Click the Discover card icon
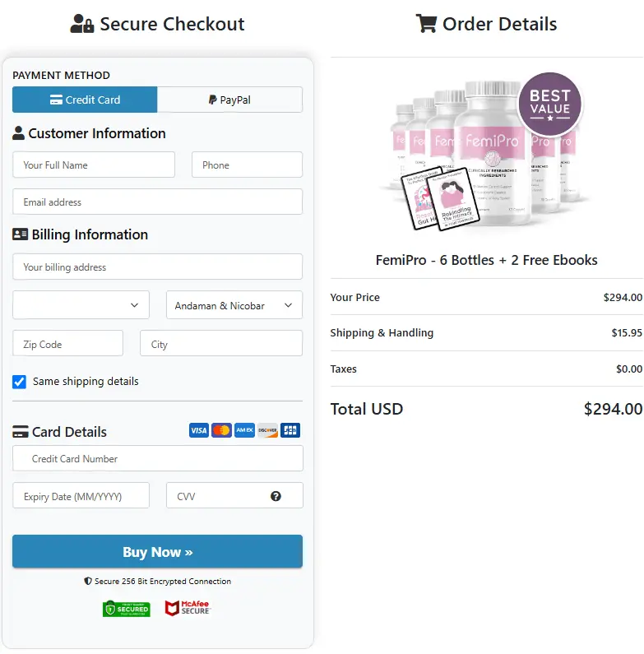The image size is (644, 654). (x=267, y=430)
